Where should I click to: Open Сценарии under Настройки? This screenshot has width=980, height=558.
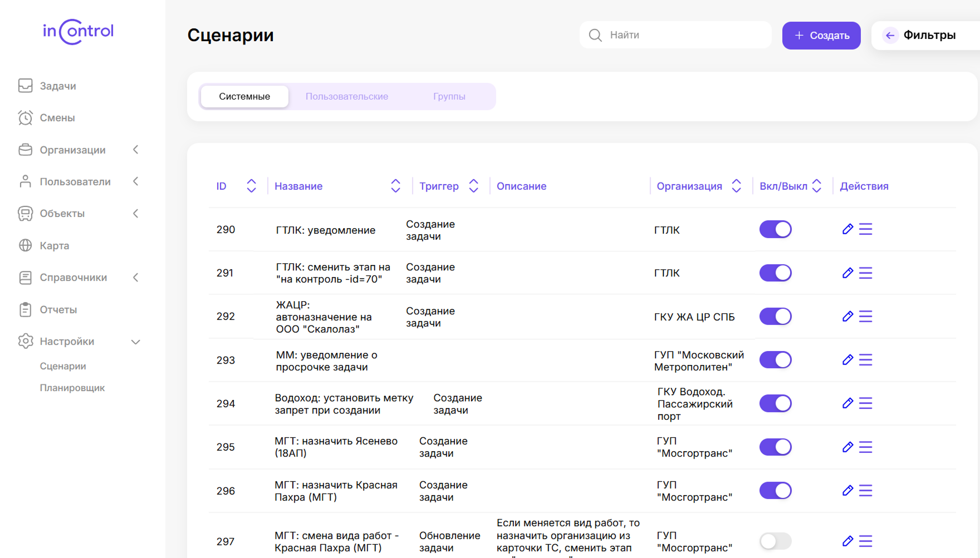(63, 366)
